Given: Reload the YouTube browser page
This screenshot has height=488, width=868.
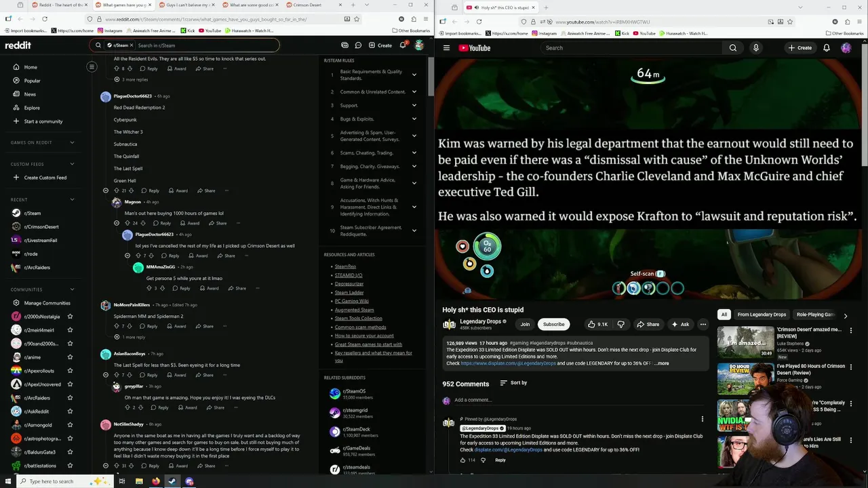Looking at the screenshot, I should (479, 22).
